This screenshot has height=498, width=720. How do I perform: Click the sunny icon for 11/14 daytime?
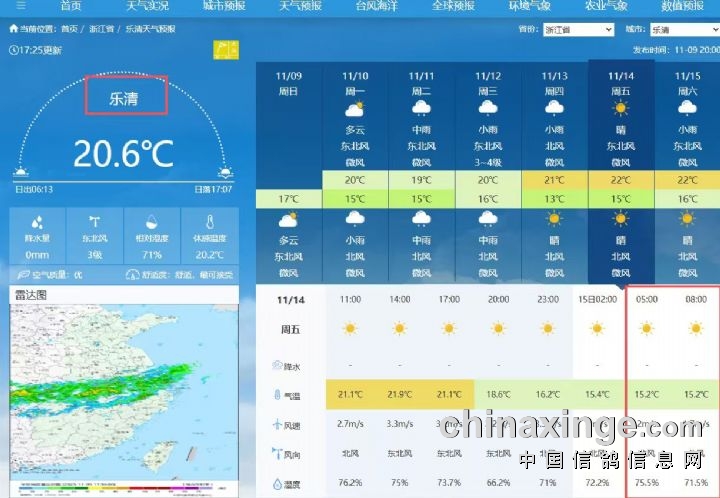621,108
